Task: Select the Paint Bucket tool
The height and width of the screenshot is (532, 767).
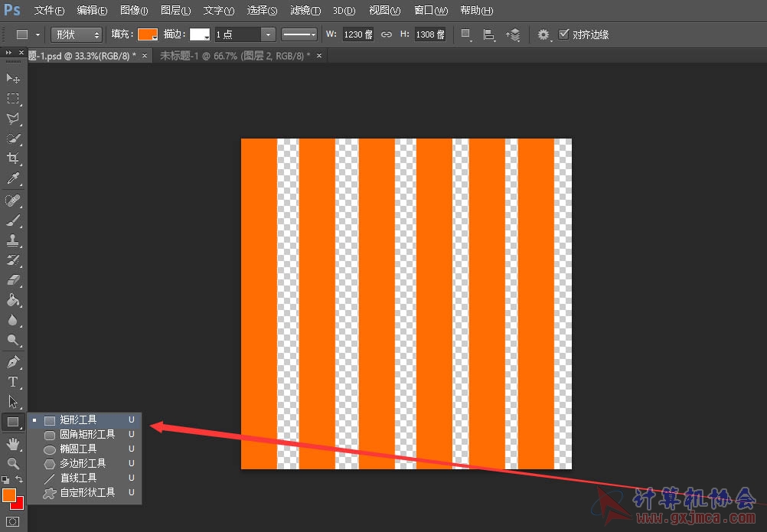Action: (x=13, y=300)
